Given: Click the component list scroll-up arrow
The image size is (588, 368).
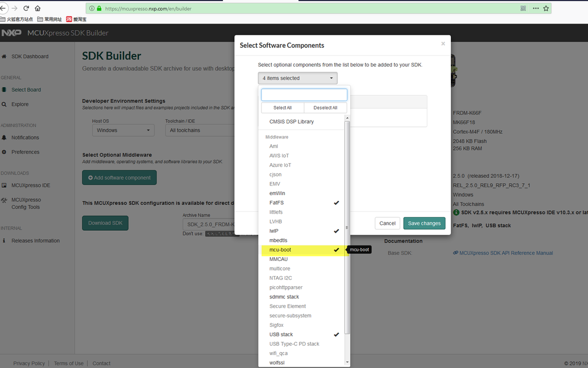Looking at the screenshot, I should click(x=347, y=118).
